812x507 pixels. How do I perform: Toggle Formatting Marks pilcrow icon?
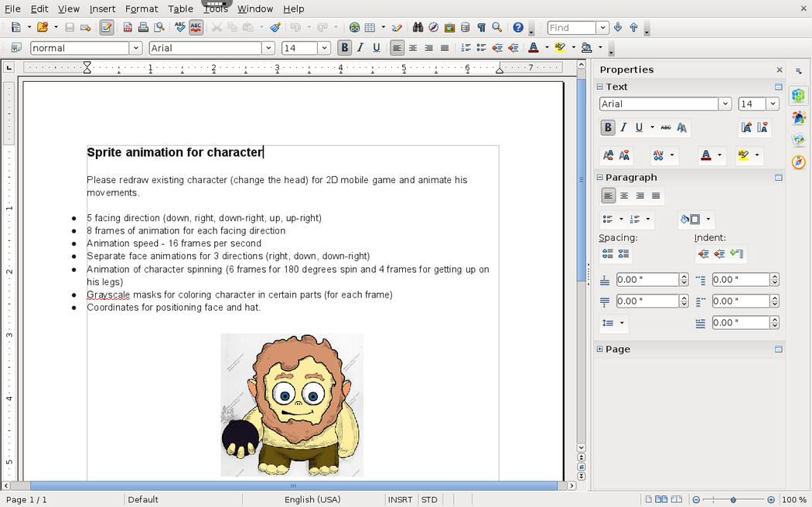(481, 28)
